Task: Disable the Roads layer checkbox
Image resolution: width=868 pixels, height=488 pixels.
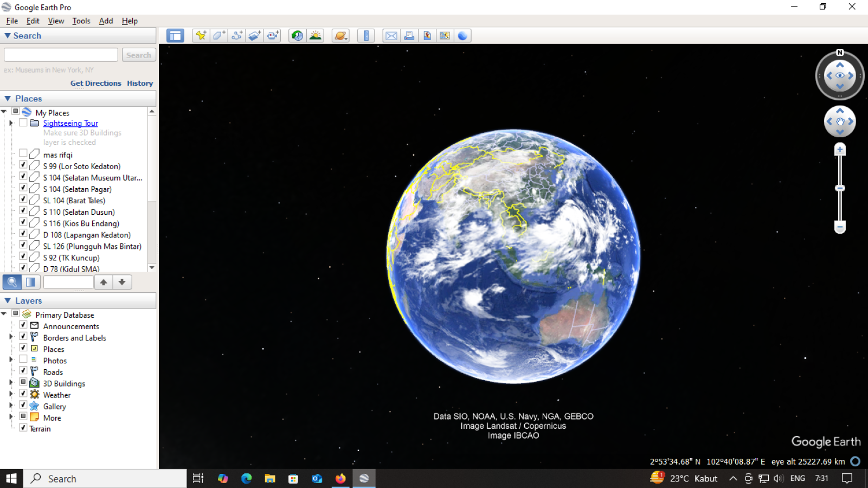Action: 23,370
